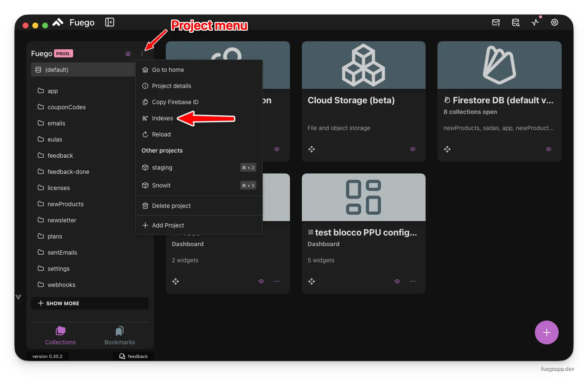Viewport: 588px width, 386px height.
Task: Open the settings gear icon
Action: [x=554, y=23]
